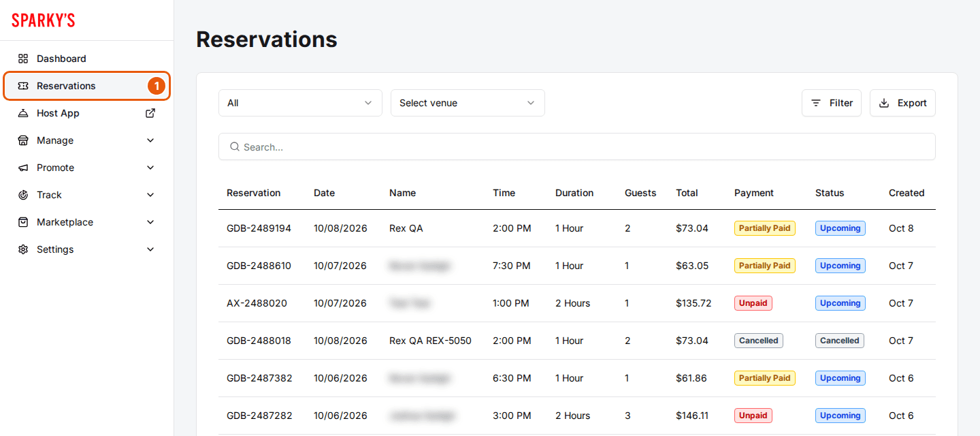This screenshot has height=436, width=980.
Task: Click the $146.11 total
Action: pyautogui.click(x=693, y=416)
